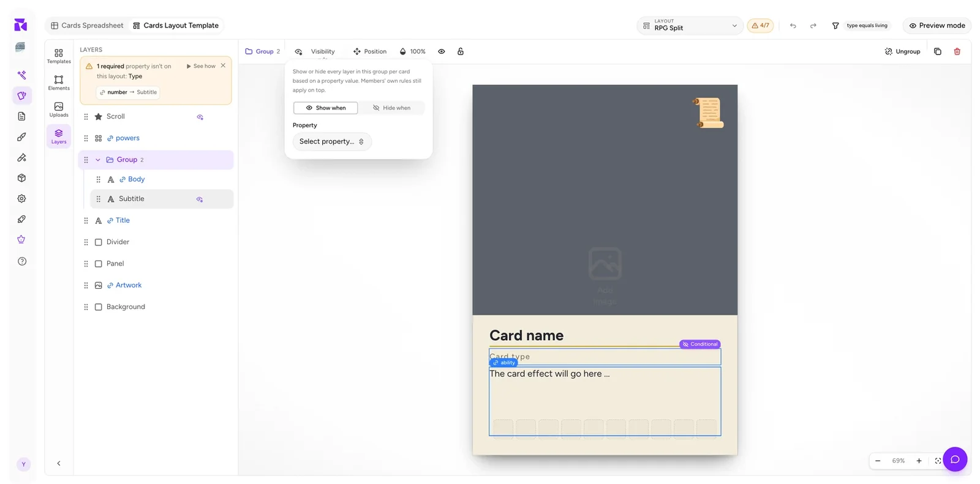Enter Preview mode
980x484 pixels.
[937, 26]
